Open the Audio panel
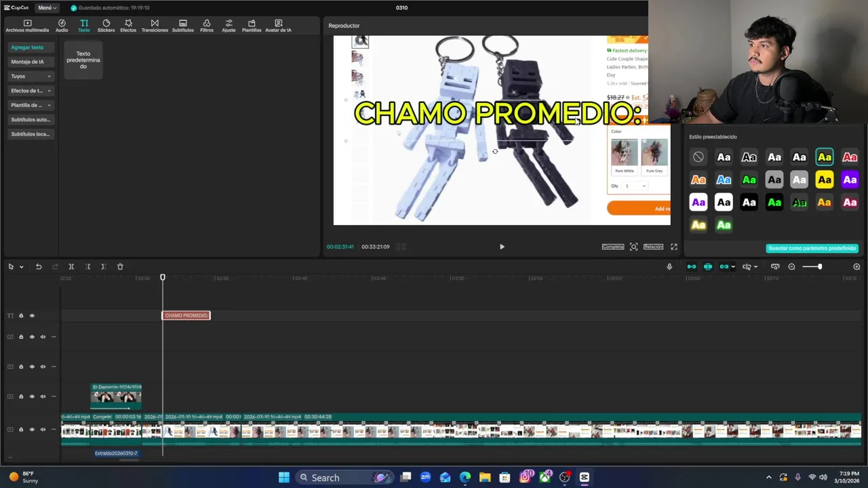The height and width of the screenshot is (488, 868). pyautogui.click(x=62, y=26)
